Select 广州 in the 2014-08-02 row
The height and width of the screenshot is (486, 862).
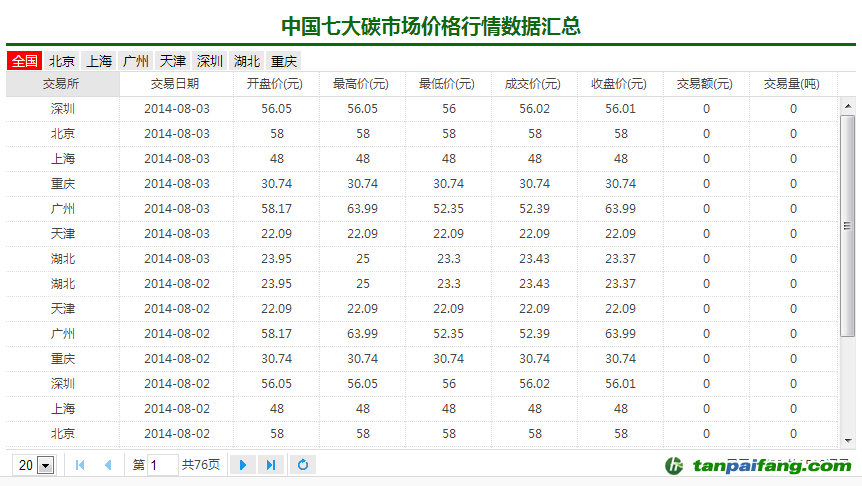pyautogui.click(x=63, y=334)
